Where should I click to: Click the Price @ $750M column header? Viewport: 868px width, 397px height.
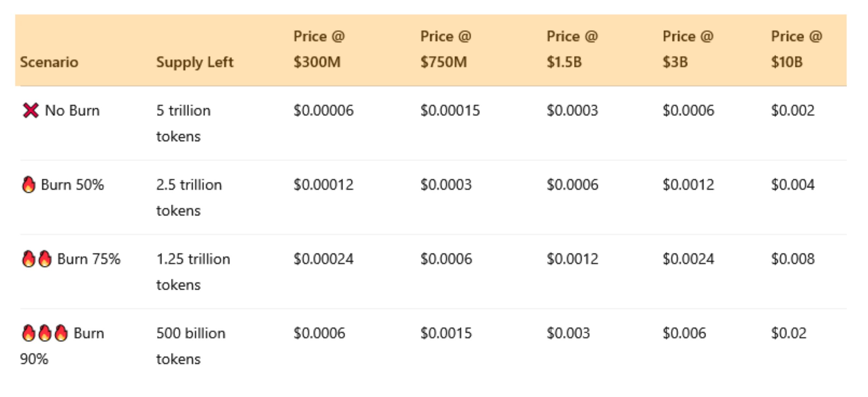point(446,49)
